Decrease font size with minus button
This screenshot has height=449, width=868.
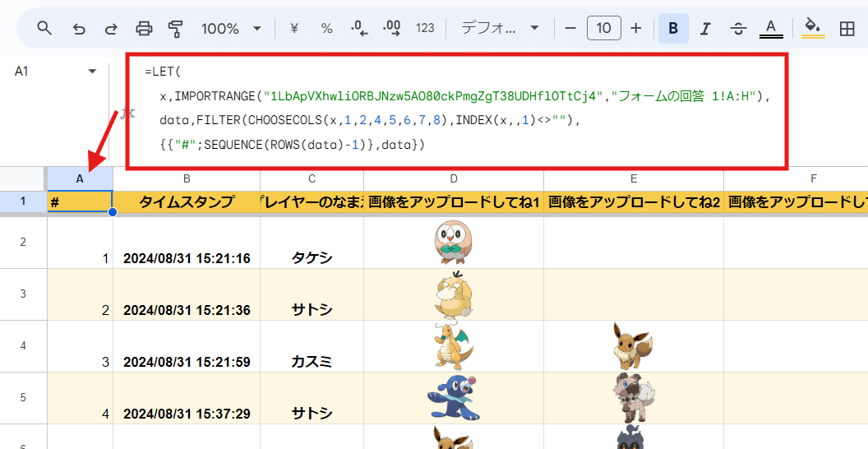coord(571,28)
